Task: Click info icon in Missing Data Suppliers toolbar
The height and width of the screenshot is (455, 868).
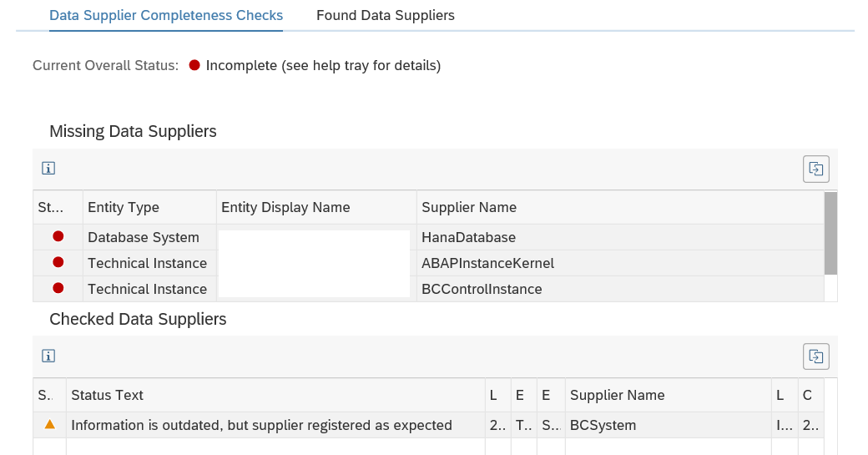Action: pyautogui.click(x=48, y=169)
